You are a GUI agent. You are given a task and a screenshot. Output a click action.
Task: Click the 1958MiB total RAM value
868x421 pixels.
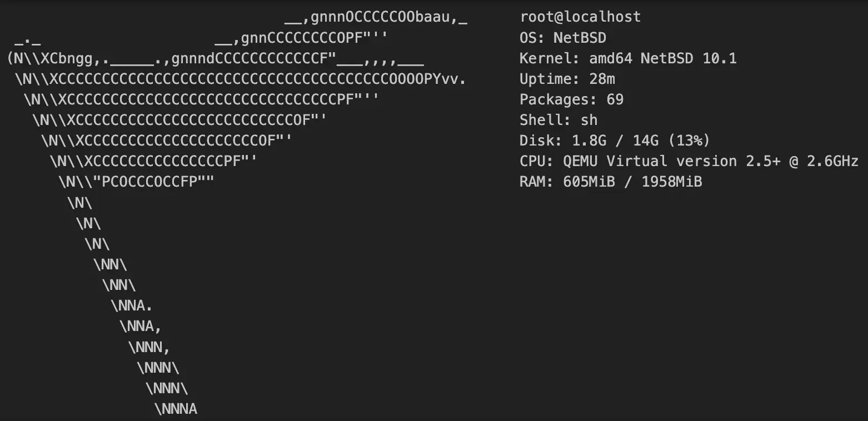pyautogui.click(x=672, y=182)
